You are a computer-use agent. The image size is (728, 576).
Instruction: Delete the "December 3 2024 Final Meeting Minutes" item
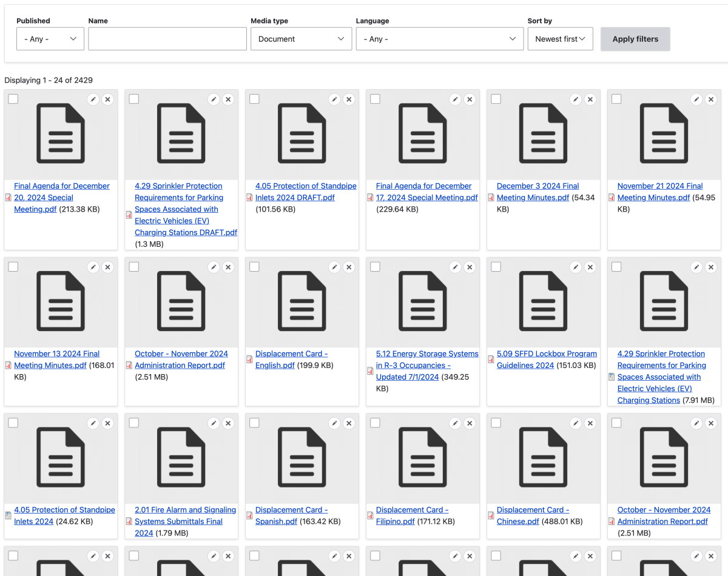point(590,99)
